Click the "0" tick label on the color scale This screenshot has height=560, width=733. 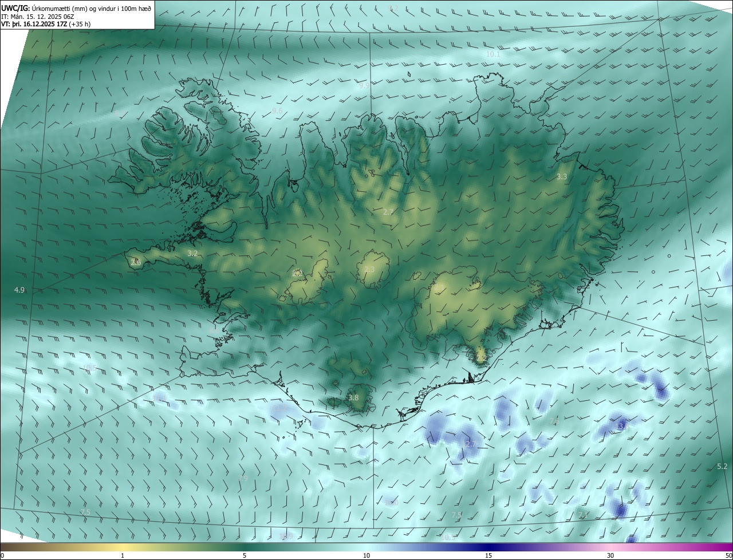tap(2, 555)
